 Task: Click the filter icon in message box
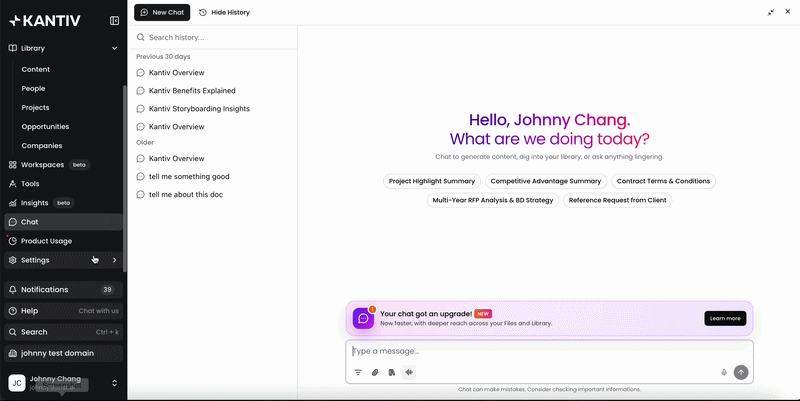[358, 372]
